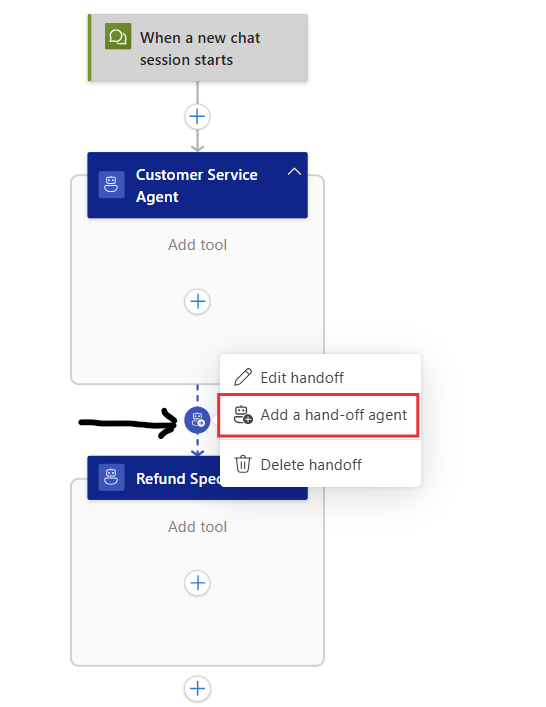The image size is (546, 707).
Task: Click the chat trigger icon
Action: pyautogui.click(x=118, y=36)
